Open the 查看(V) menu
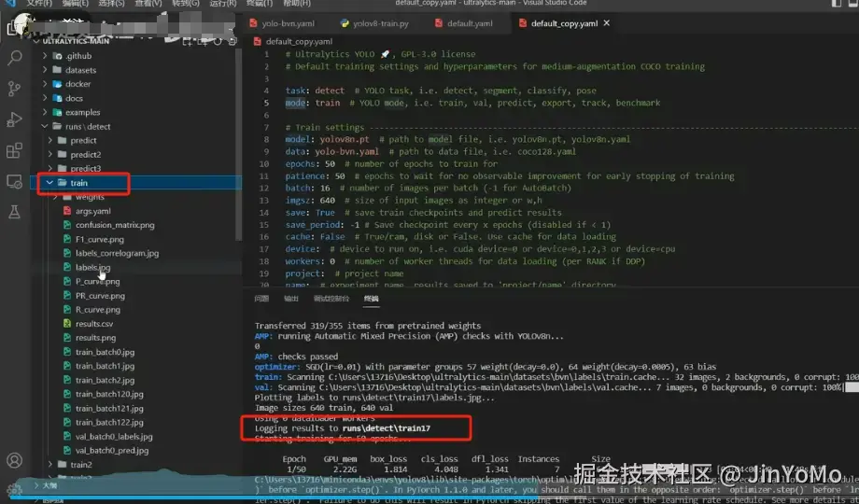859x504 pixels. coord(148,4)
